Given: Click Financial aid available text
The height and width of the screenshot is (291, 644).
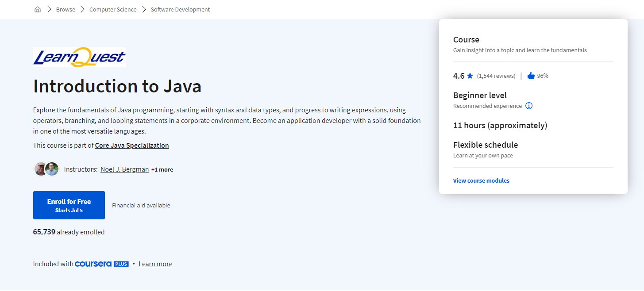Looking at the screenshot, I should click(141, 205).
